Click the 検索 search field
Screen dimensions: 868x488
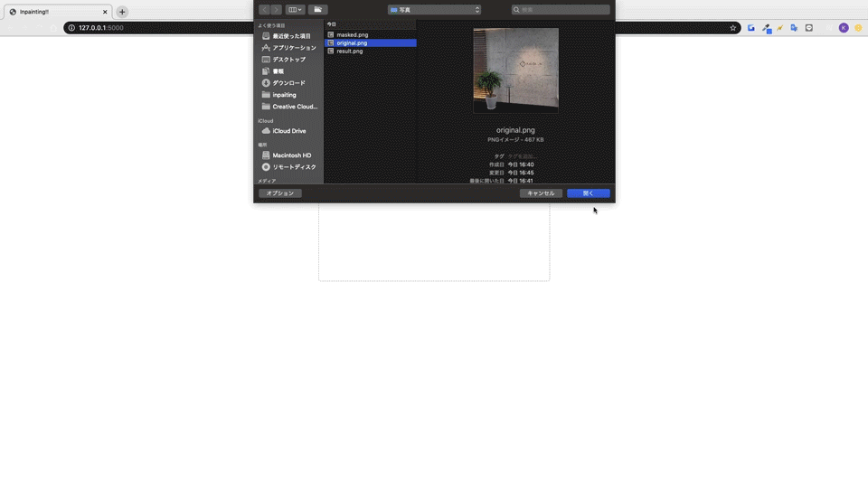[x=561, y=10]
